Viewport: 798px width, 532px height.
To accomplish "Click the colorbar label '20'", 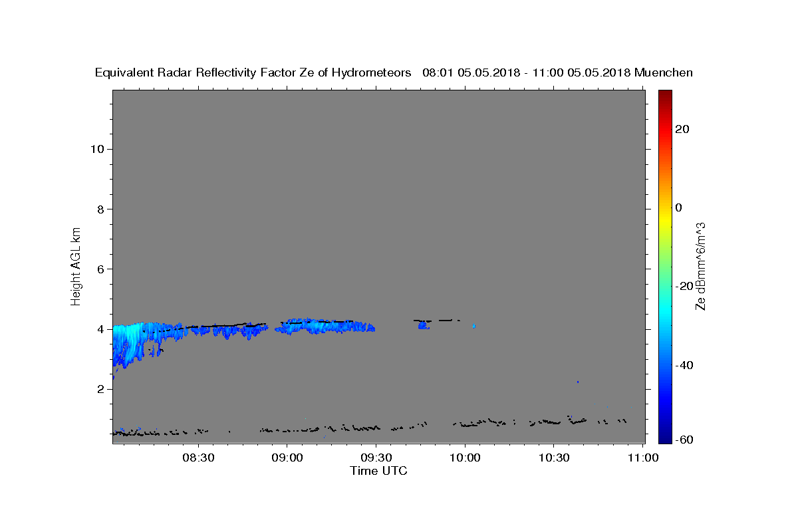I will click(682, 129).
